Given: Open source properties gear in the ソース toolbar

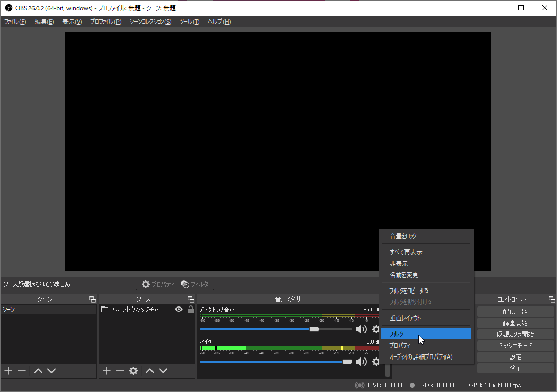Looking at the screenshot, I should pos(133,371).
